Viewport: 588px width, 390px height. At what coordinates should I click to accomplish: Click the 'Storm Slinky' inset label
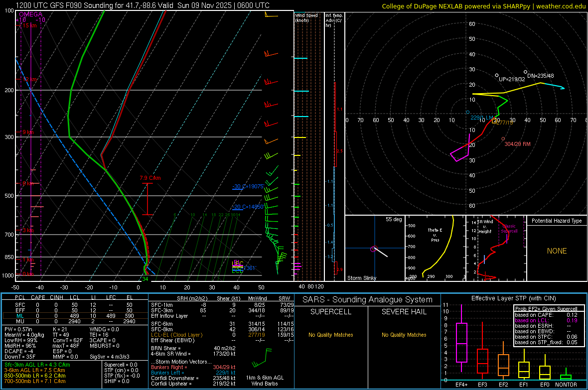[x=361, y=278]
